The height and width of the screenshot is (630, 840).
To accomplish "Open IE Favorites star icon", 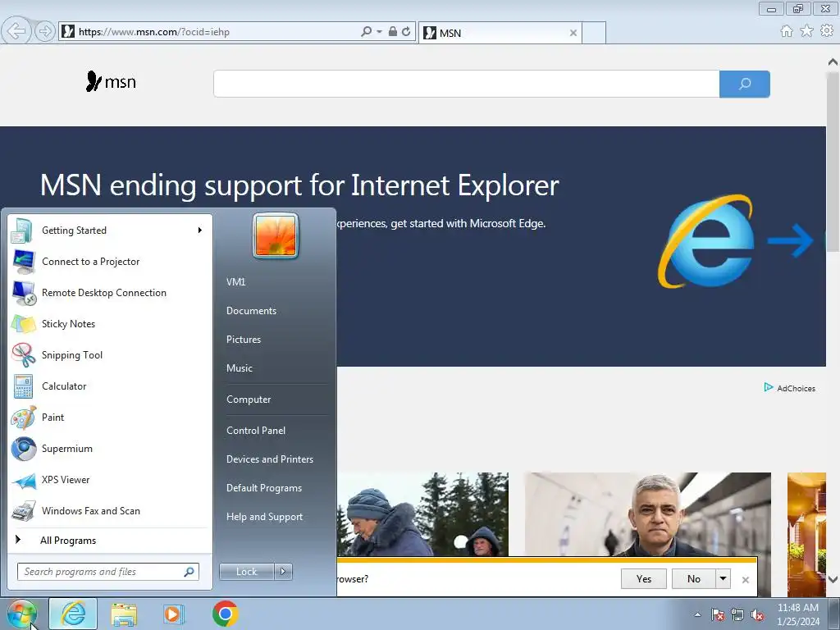I will (x=806, y=31).
